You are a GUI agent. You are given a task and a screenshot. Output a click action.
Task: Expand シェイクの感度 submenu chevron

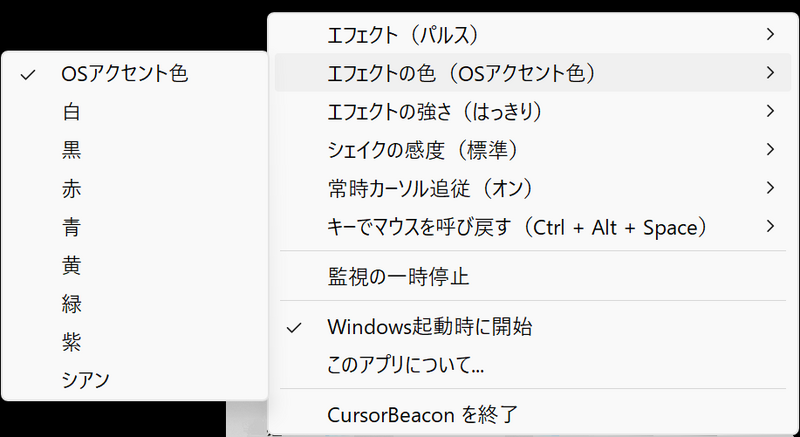coord(770,149)
